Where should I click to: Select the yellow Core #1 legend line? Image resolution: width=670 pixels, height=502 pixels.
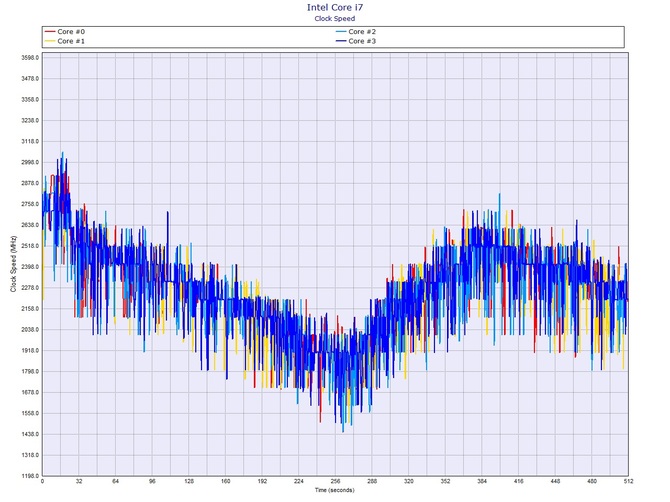50,41
